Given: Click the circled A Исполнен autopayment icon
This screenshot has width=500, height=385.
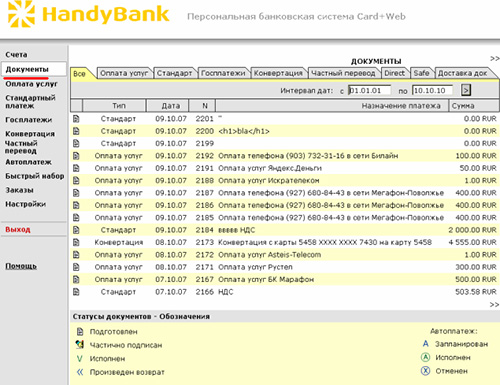Looking at the screenshot, I should point(426,357).
